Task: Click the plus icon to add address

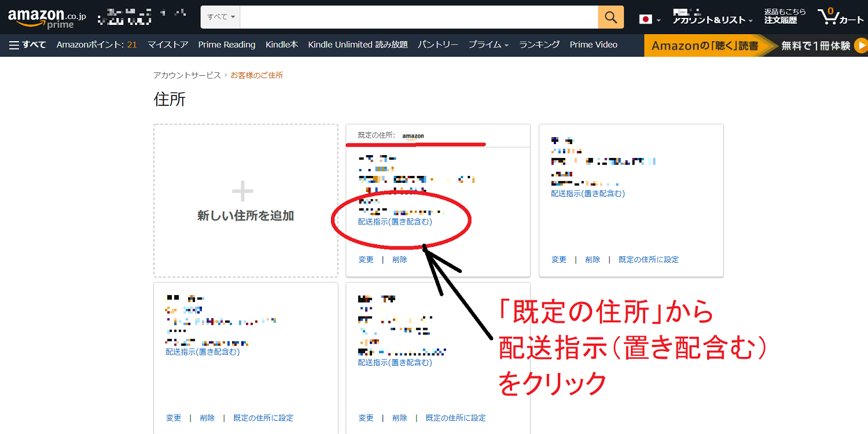Action: click(242, 191)
